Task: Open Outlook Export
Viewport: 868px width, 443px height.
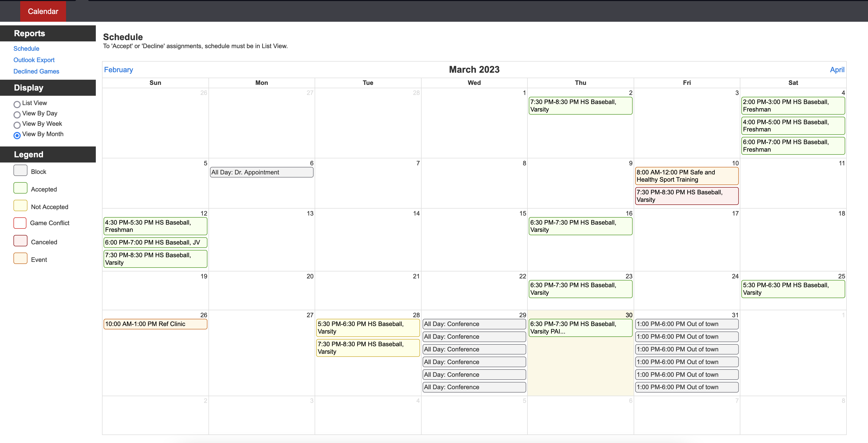Action: 34,60
